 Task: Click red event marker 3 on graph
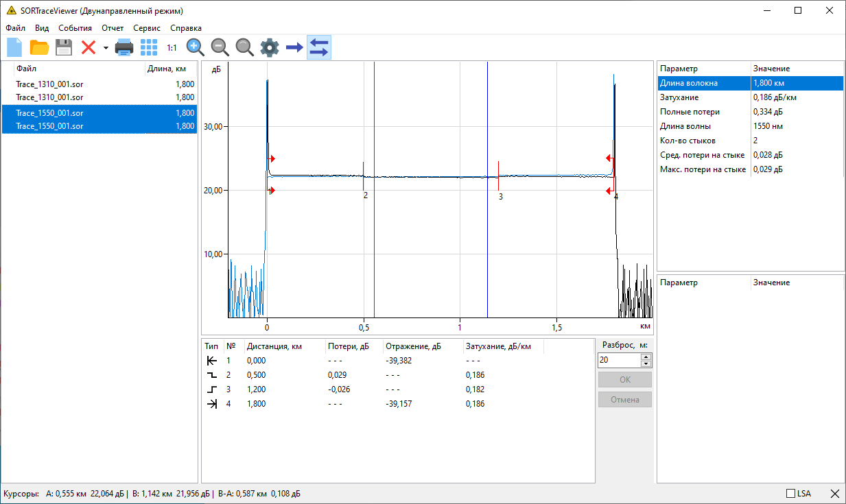point(499,176)
